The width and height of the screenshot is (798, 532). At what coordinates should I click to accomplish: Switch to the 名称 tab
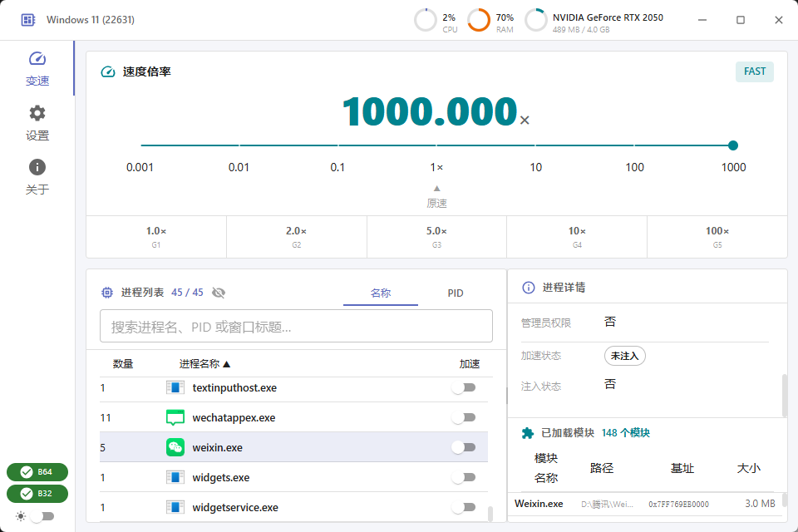(x=381, y=293)
